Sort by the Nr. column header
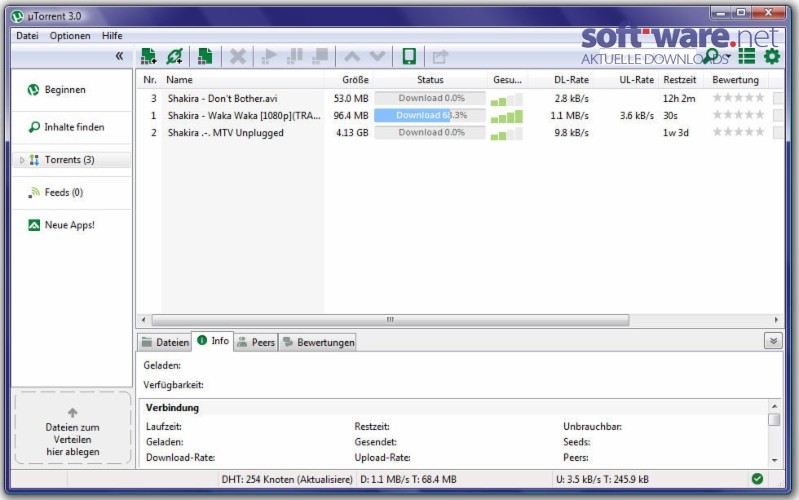This screenshot has width=799, height=500. tap(150, 80)
